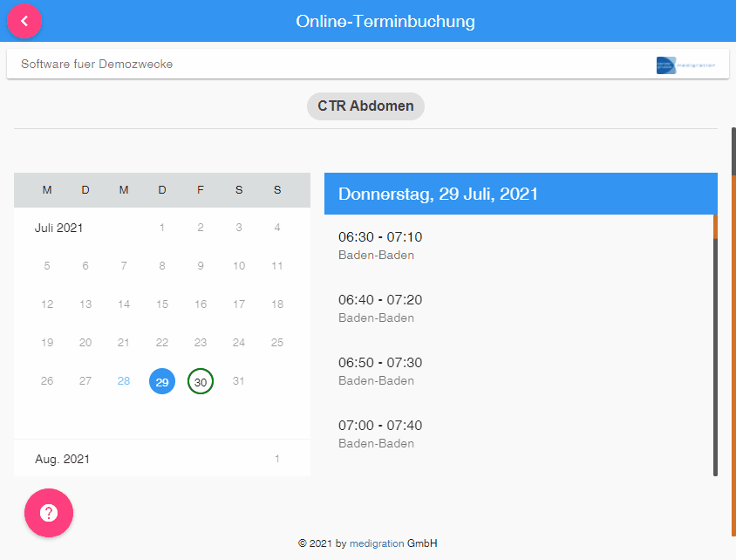Viewport: 736px width, 560px height.
Task: Click the back arrow in the header
Action: [x=24, y=21]
